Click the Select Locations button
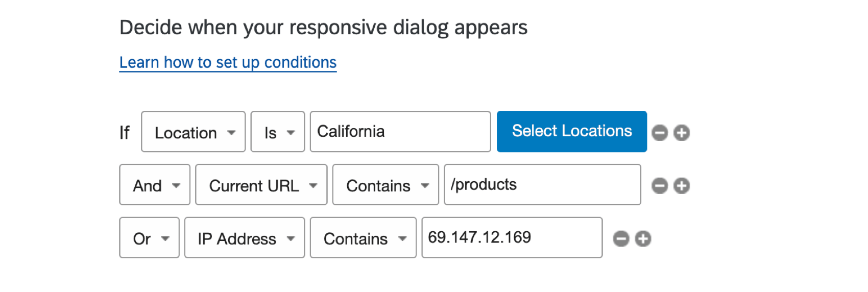This screenshot has height=292, width=868. (x=571, y=132)
